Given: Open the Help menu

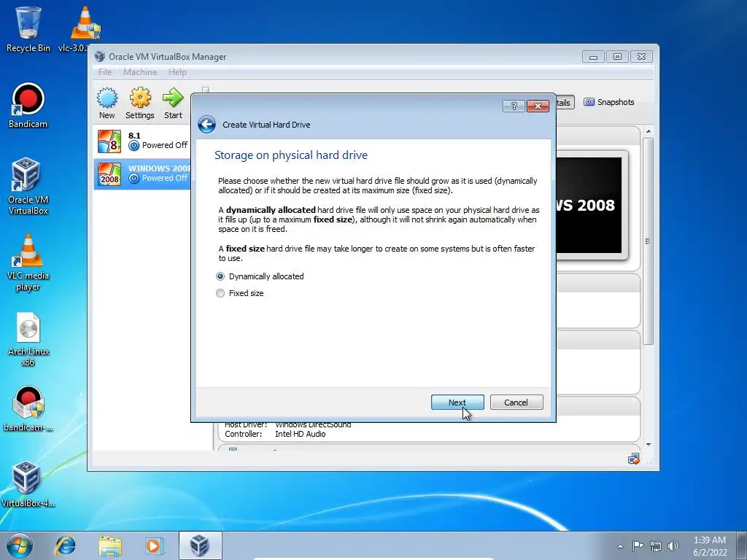Looking at the screenshot, I should point(177,72).
